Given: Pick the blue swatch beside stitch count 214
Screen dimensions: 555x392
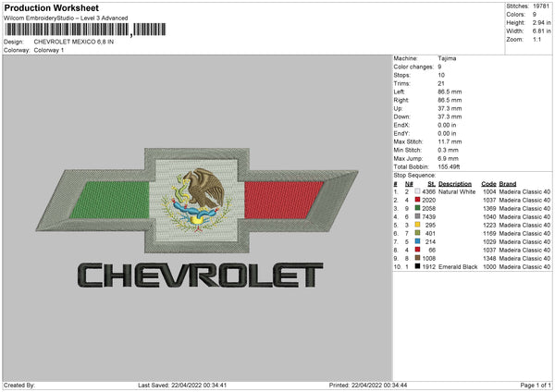Looking at the screenshot, I should (x=418, y=241).
